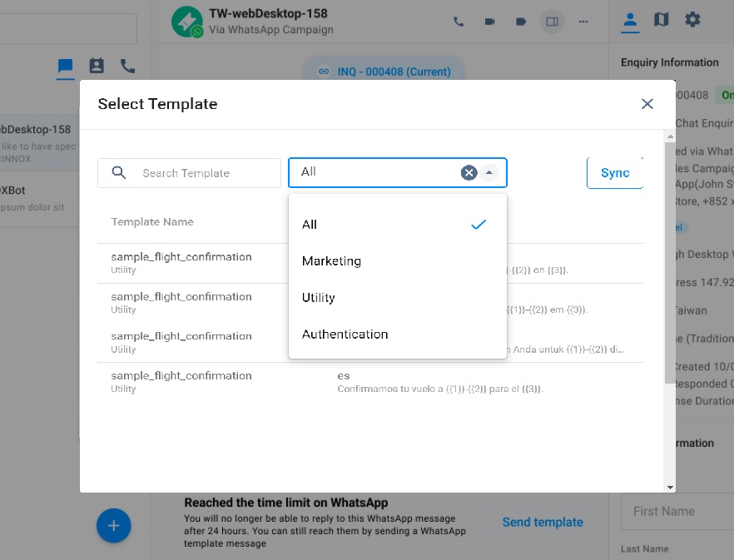The width and height of the screenshot is (734, 560).
Task: Choose the Authentication category option
Action: click(398, 335)
